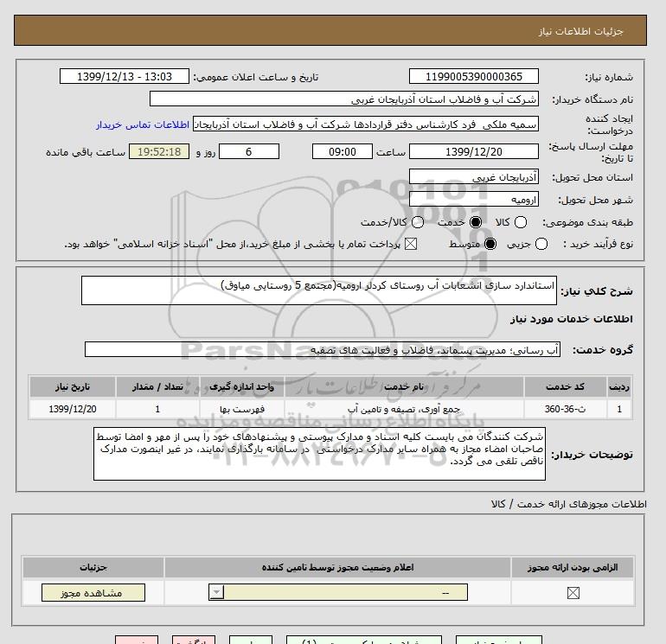This screenshot has width=666, height=644.
Task: Click the remaining time 19:52:18 field
Action: click(x=159, y=151)
